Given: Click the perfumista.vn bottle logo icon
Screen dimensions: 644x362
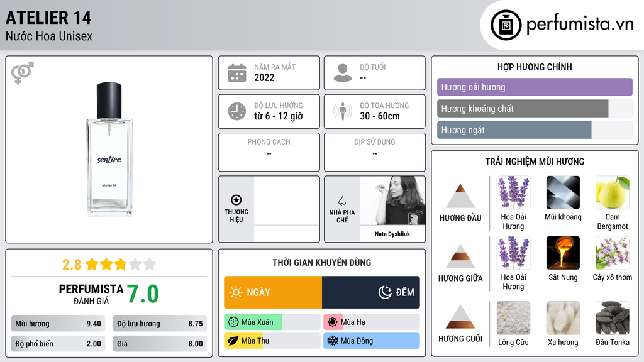Looking at the screenshot, I should point(506,25).
